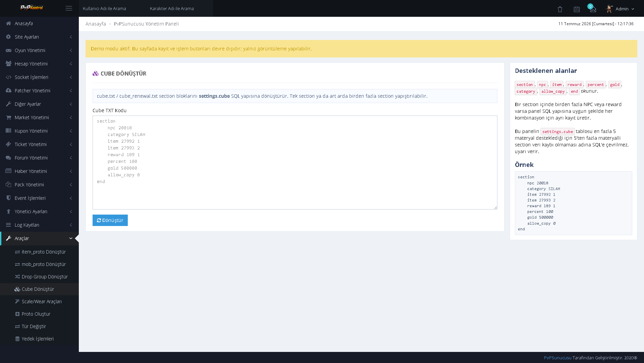This screenshot has width=644, height=363.
Task: Expand Hesap Yönetimi chevron
Action: [71, 64]
